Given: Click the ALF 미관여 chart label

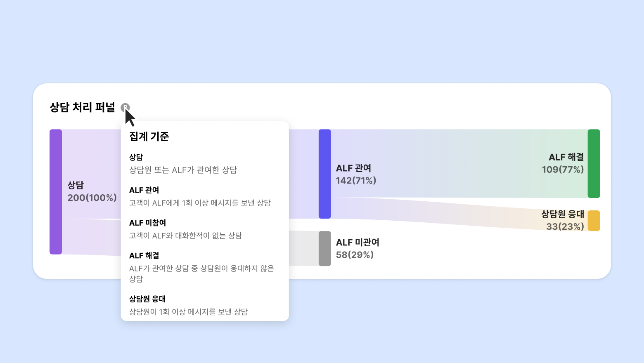Looking at the screenshot, I should (x=358, y=243).
